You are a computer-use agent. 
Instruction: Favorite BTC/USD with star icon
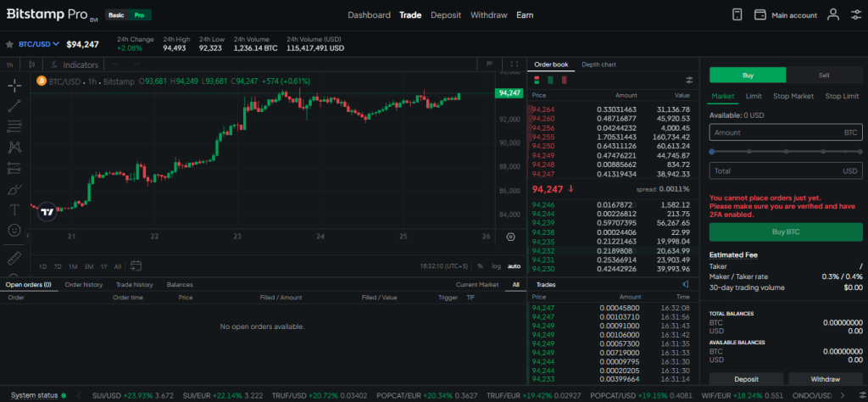pos(9,44)
